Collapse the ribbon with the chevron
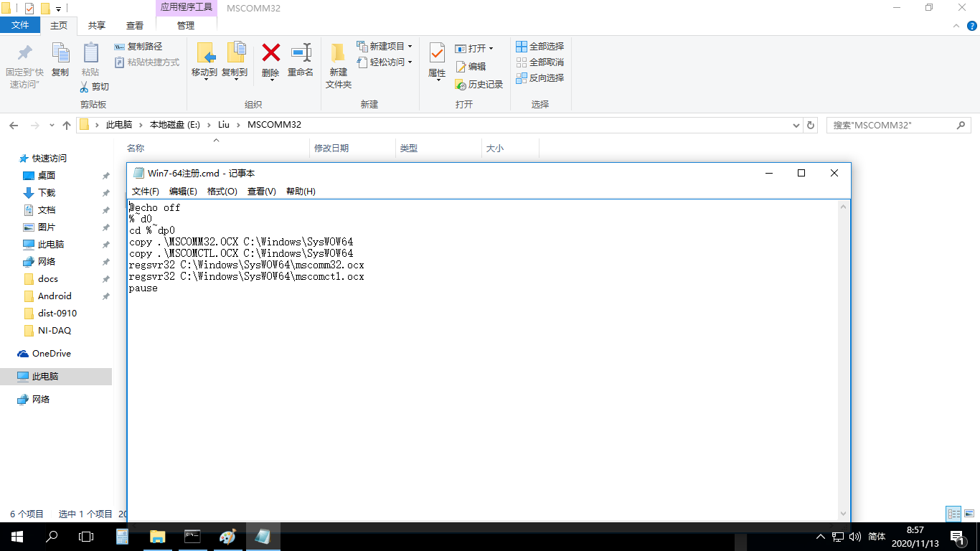 point(956,25)
